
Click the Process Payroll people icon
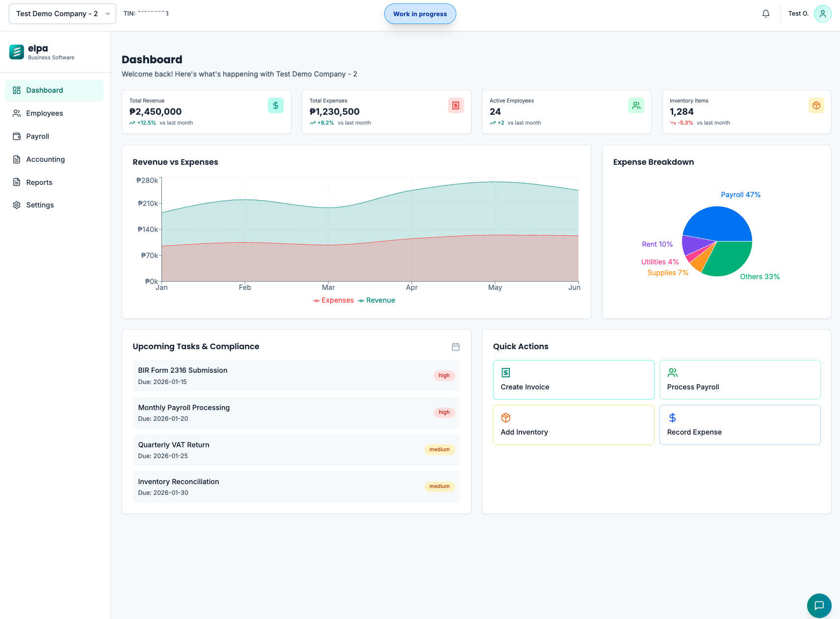coord(672,373)
